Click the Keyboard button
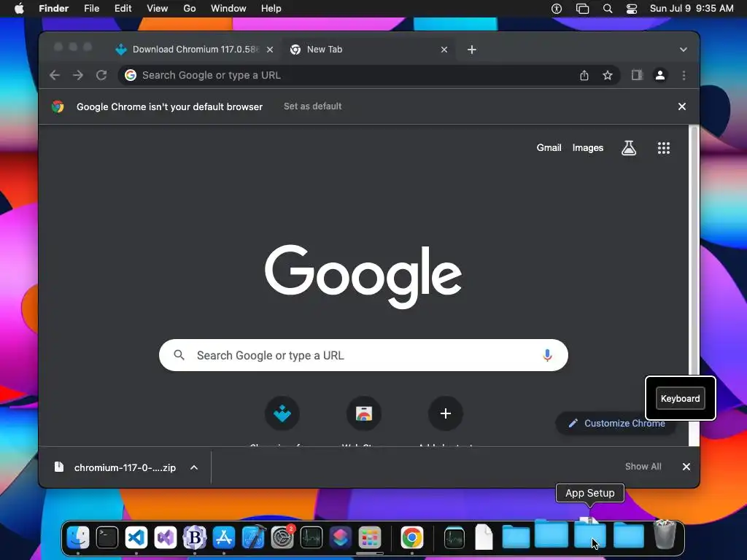Viewport: 747px width, 560px height. (x=681, y=399)
